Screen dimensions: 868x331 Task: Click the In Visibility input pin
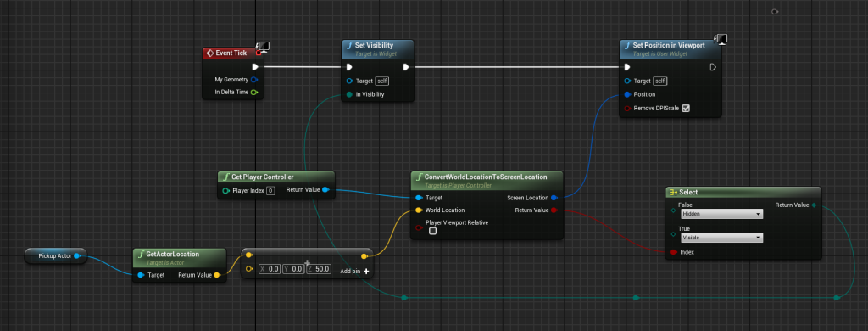tap(350, 94)
